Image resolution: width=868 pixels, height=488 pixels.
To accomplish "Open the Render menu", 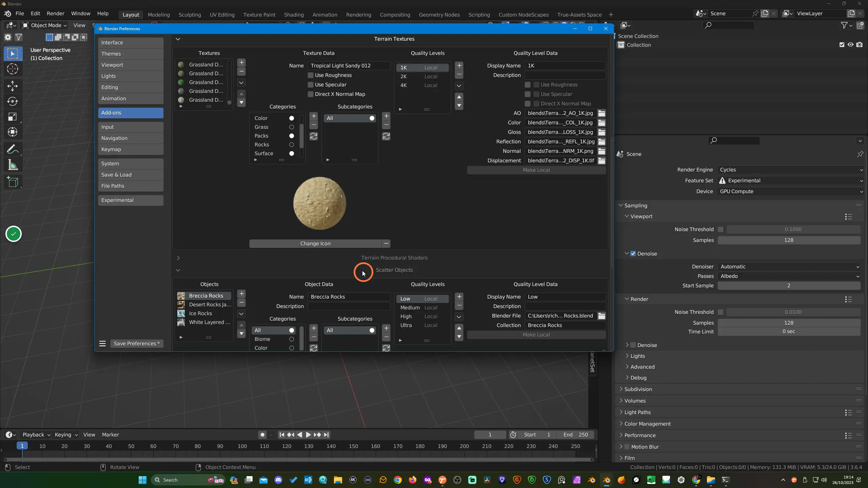I will coord(55,14).
